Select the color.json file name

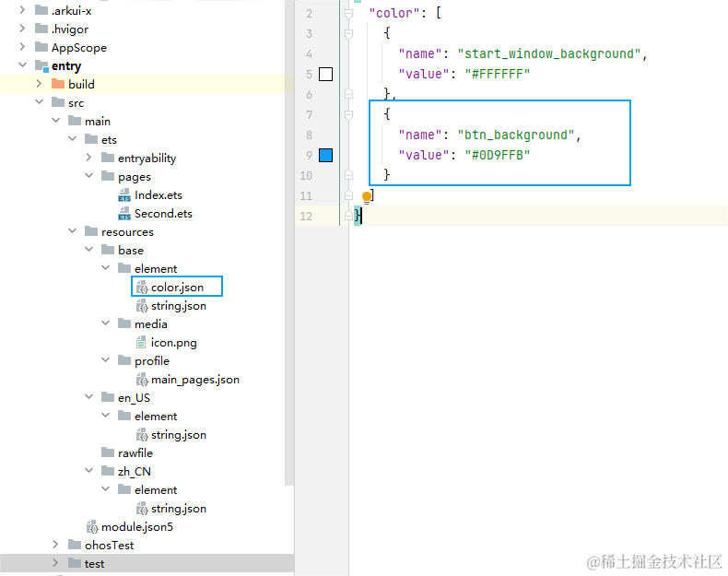[x=177, y=288]
